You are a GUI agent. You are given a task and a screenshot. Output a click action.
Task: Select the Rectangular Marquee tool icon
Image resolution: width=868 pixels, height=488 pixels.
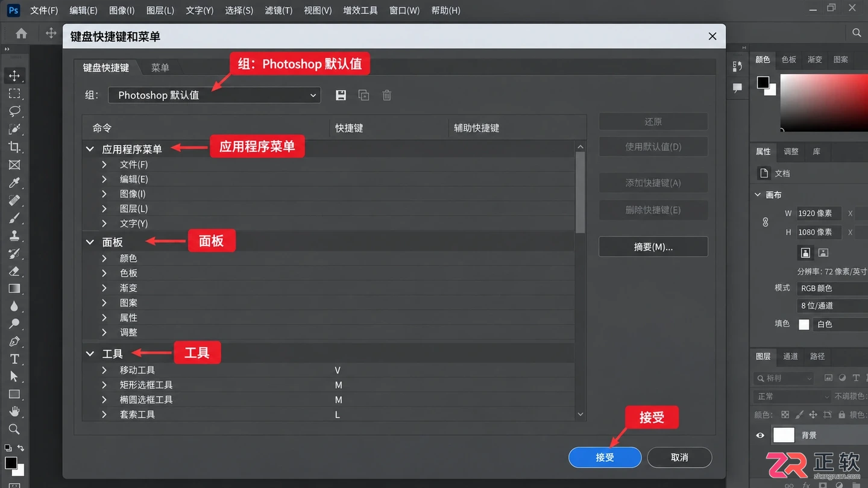point(14,93)
